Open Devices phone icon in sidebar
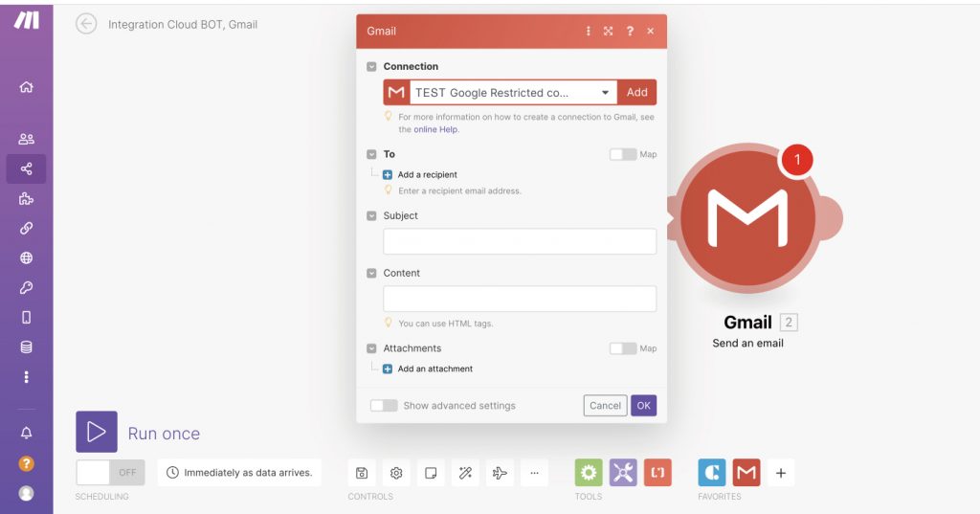 tap(26, 318)
